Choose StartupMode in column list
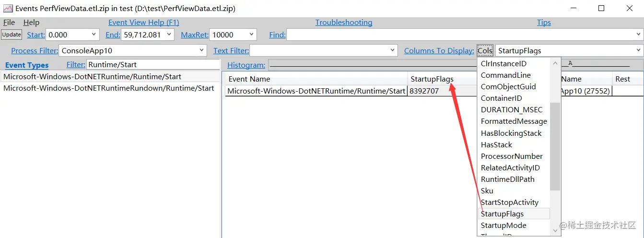Screen dimensions: 644x238 (x=514, y=226)
